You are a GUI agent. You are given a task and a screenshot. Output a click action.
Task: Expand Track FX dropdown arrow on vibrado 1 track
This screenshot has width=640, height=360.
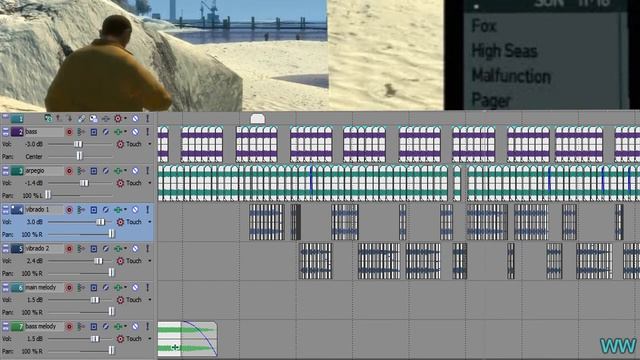click(125, 210)
